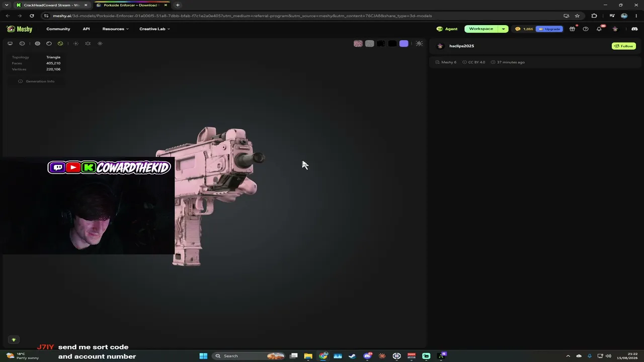The width and height of the screenshot is (644, 362).
Task: Show hidden system tray icons
Action: tap(568, 356)
